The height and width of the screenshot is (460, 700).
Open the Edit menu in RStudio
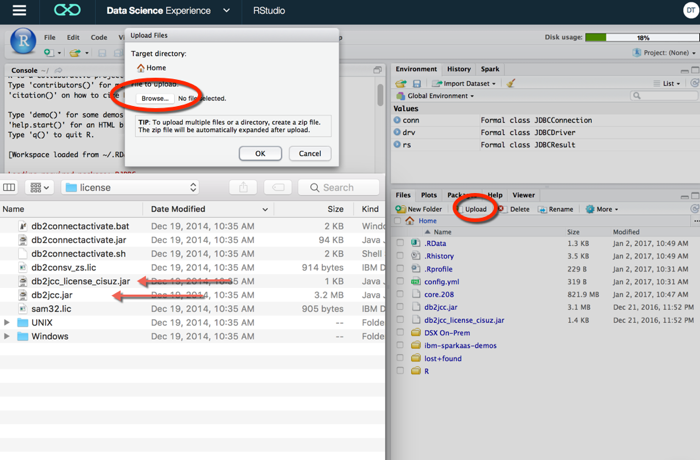click(x=73, y=37)
